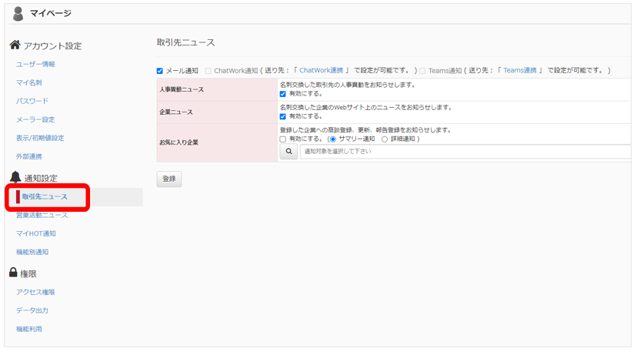
Task: Toggle the ChatWork通知 checkbox
Action: 208,71
